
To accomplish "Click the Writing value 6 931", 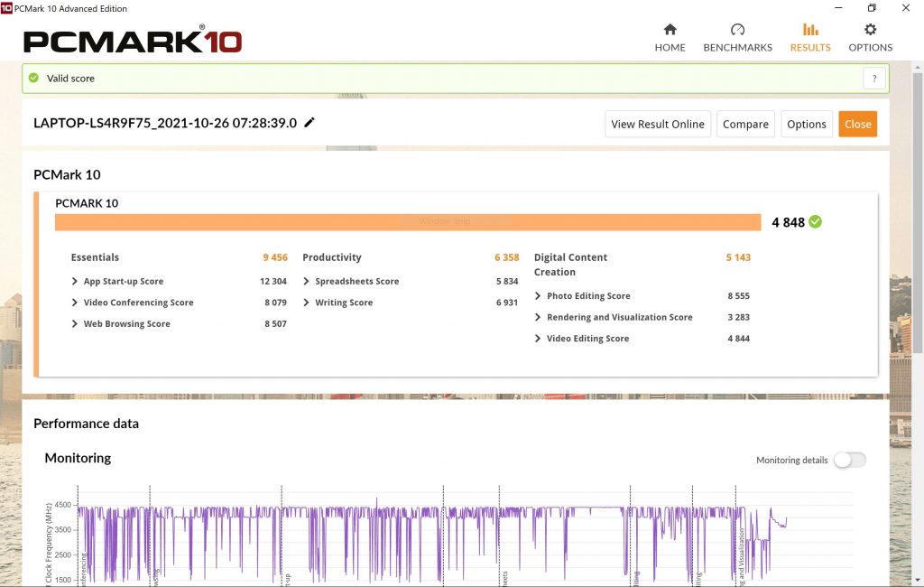I will pos(507,303).
